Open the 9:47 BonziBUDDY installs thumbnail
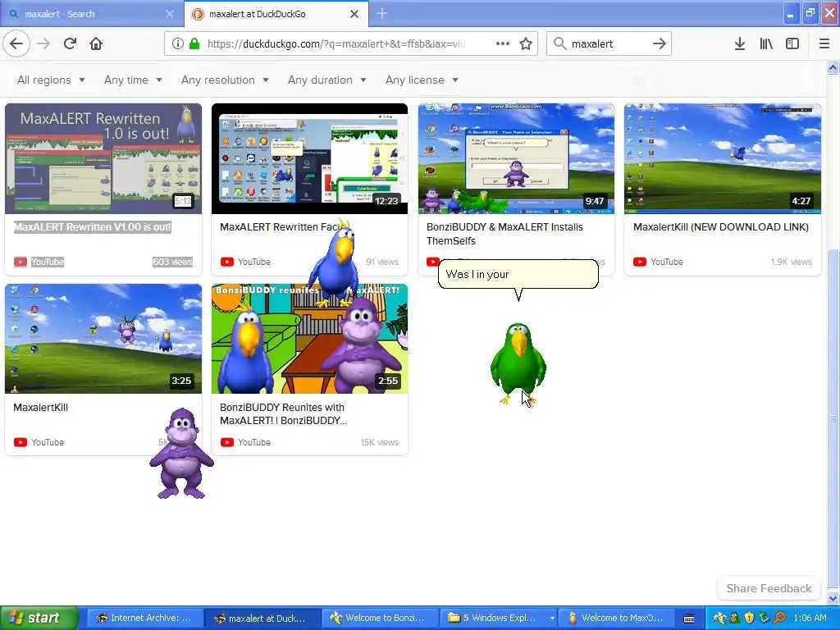Screen dimensions: 840x630 517,158
